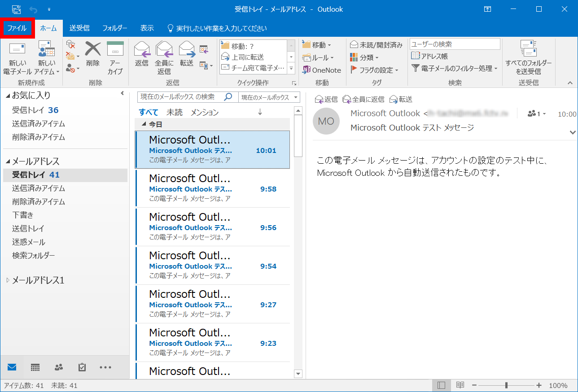This screenshot has height=392, width=578.
Task: Send and receive all folders
Action: point(528,58)
